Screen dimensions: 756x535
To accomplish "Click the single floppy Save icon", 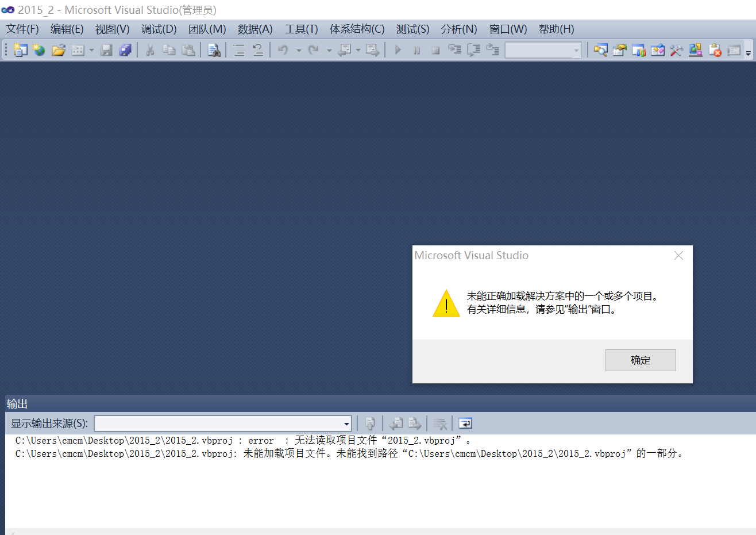I will [x=106, y=50].
